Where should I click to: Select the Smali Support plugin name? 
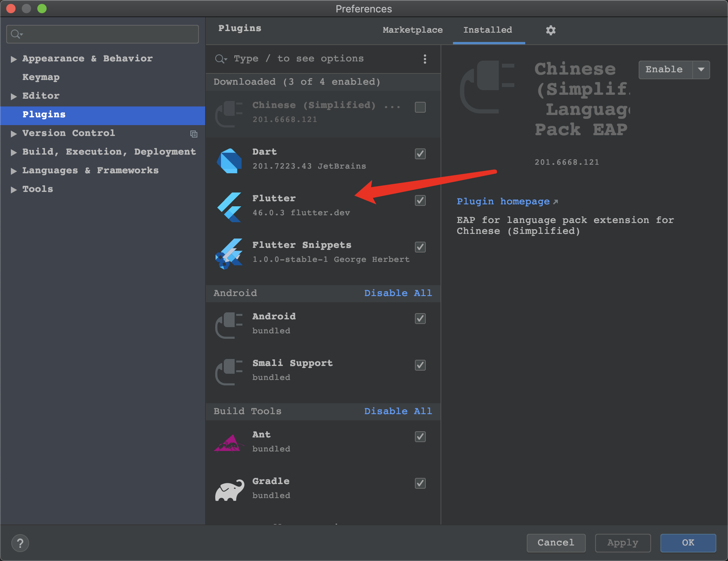click(293, 363)
